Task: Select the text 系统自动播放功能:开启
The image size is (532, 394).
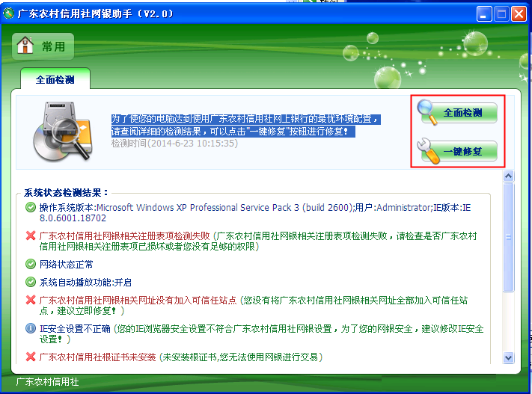Action: (85, 282)
